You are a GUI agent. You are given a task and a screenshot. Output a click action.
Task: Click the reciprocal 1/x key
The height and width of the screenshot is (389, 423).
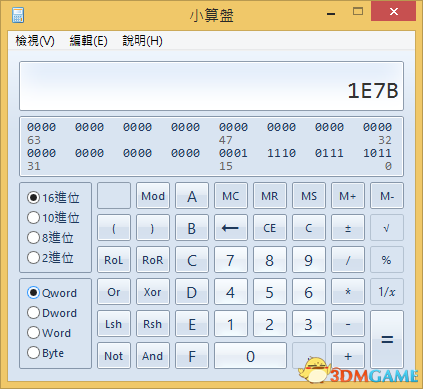click(x=387, y=292)
